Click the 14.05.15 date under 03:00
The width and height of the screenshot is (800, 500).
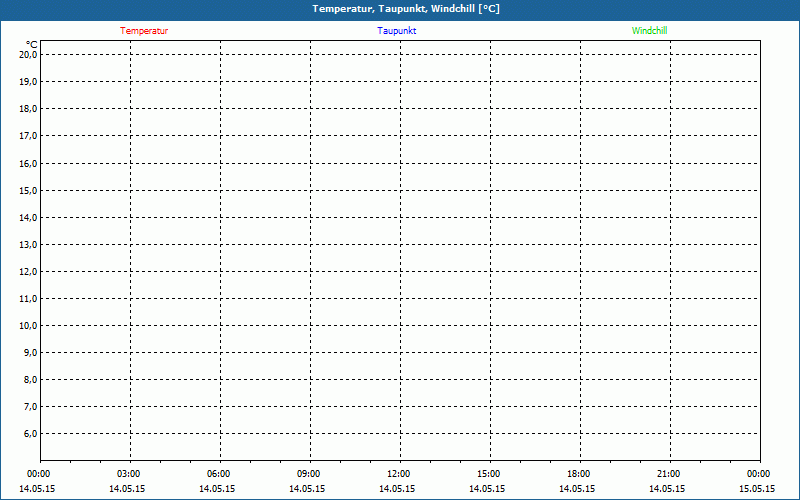click(127, 489)
